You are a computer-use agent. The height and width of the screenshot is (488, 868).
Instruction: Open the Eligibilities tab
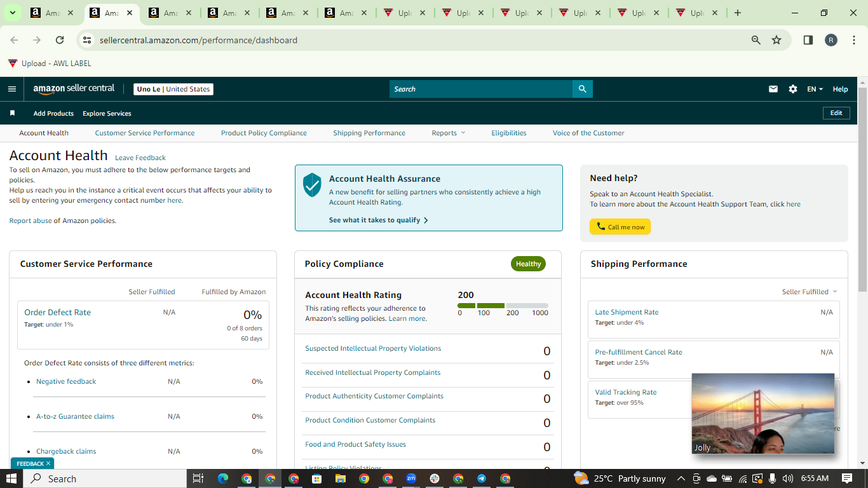[509, 133]
